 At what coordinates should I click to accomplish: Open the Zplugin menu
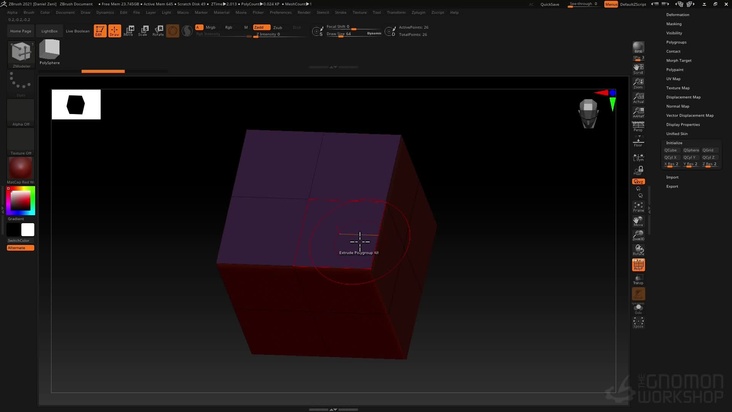pyautogui.click(x=418, y=12)
